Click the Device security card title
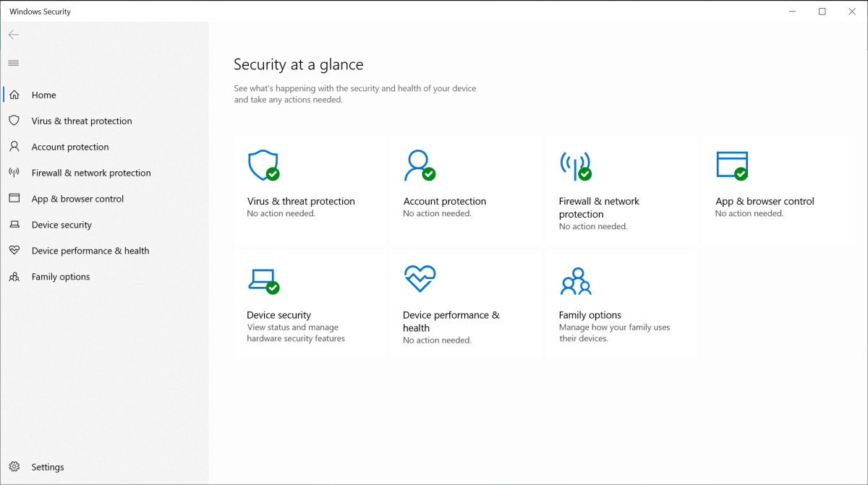Screen dimensions: 868x485 (278, 315)
